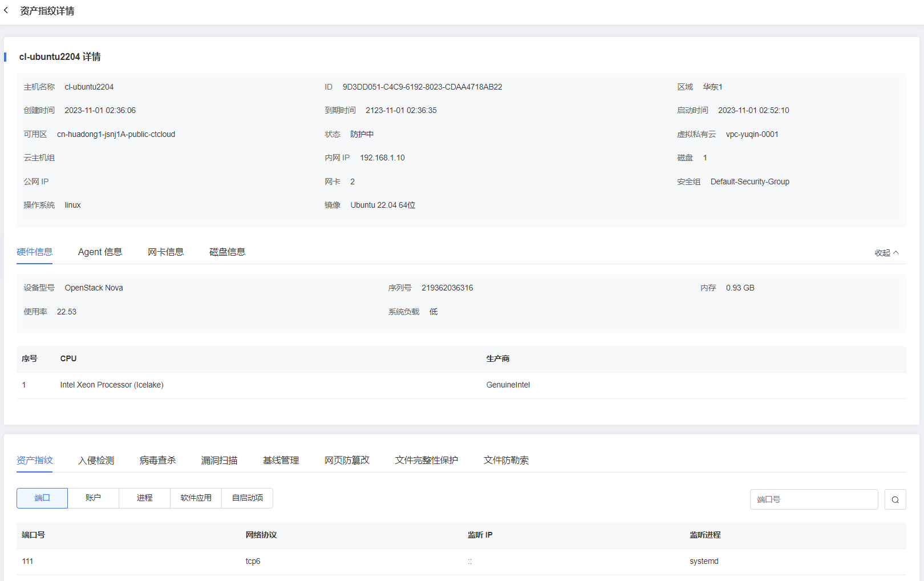Open the 网卡信息 tab
This screenshot has height=581, width=924.
coord(165,252)
